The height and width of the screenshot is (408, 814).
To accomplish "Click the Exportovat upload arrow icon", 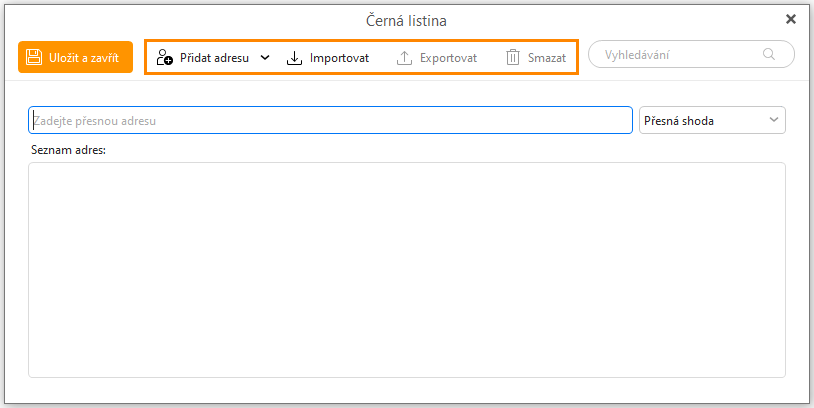I will click(404, 58).
